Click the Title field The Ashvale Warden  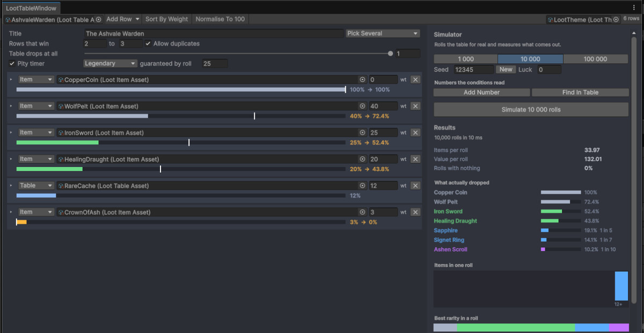[x=214, y=33]
